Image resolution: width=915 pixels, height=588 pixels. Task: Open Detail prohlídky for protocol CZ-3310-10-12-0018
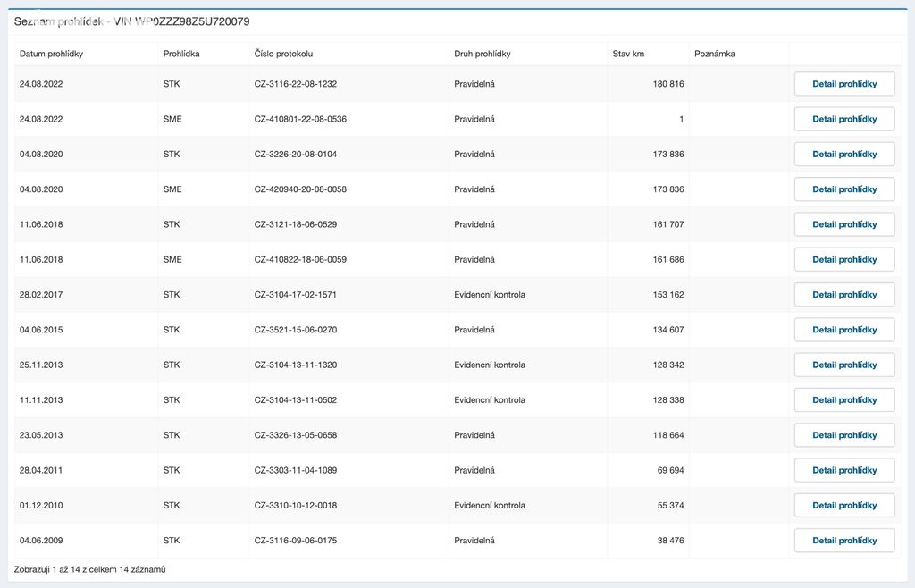pyautogui.click(x=844, y=505)
